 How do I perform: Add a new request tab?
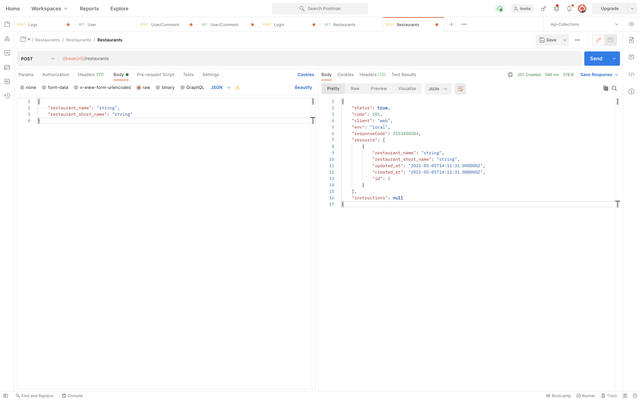pos(451,24)
